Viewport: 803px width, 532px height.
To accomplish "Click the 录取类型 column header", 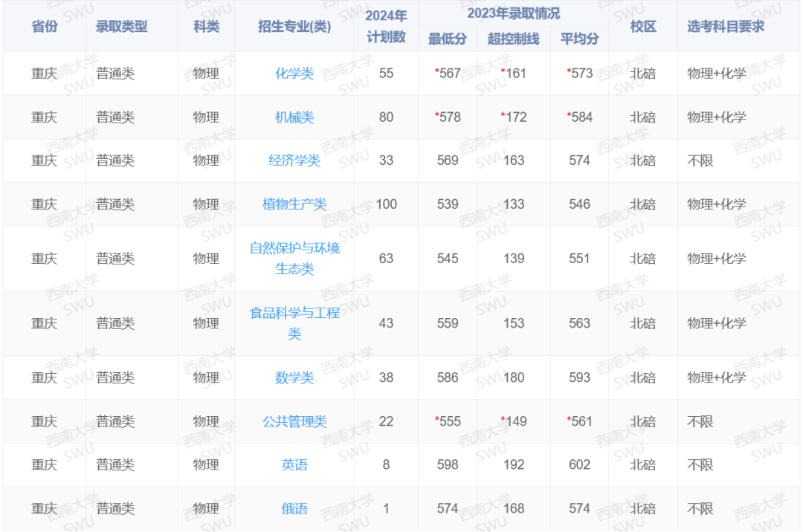I will tap(121, 26).
